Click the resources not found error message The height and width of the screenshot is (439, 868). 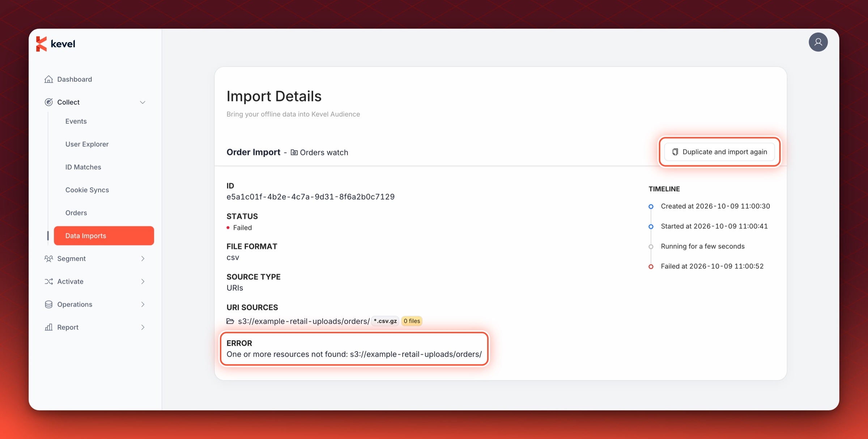(354, 354)
